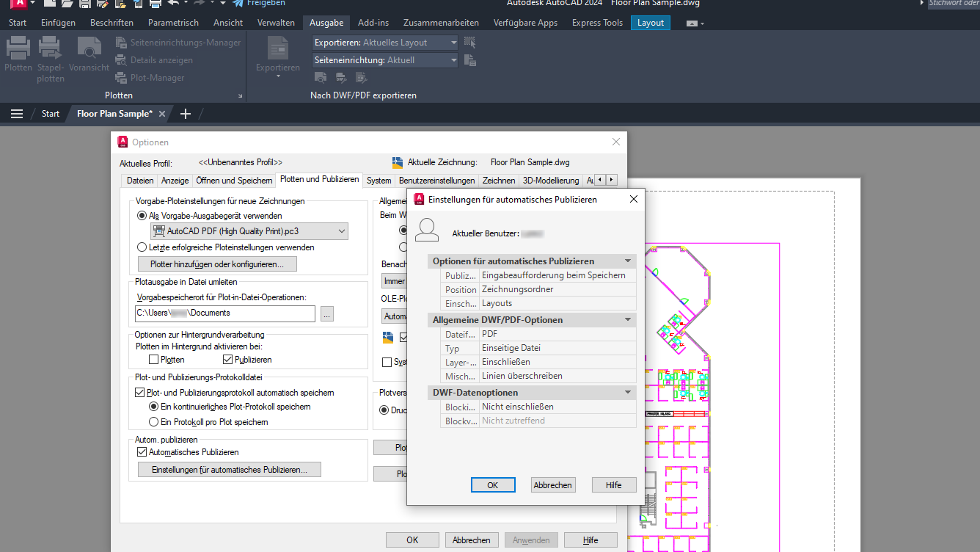Close the Floor Plan Sample tab
The image size is (980, 552).
click(162, 114)
